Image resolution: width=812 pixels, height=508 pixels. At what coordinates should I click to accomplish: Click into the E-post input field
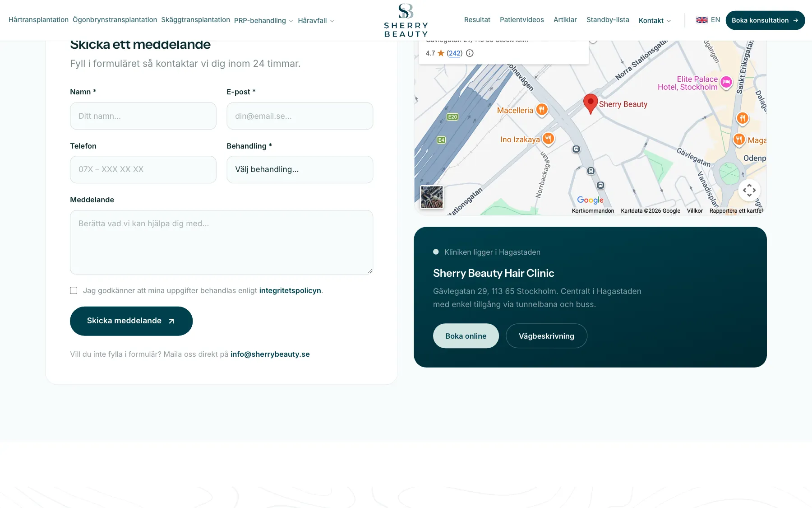point(300,116)
